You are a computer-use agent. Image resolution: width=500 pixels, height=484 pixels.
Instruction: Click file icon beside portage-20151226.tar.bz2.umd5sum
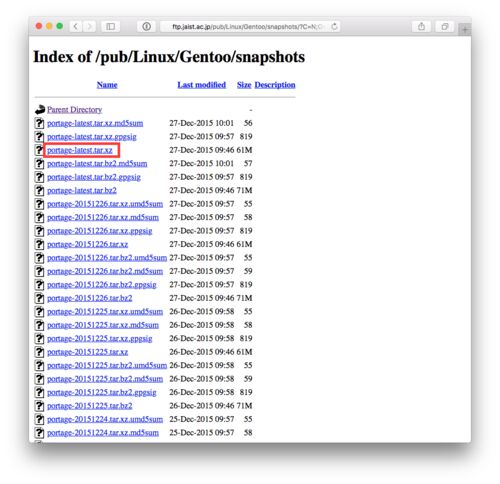tap(39, 258)
